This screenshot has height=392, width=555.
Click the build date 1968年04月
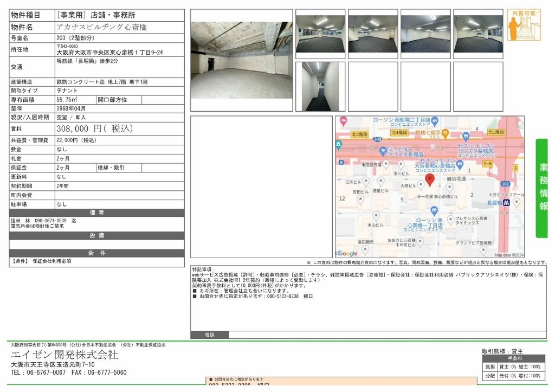pyautogui.click(x=71, y=109)
